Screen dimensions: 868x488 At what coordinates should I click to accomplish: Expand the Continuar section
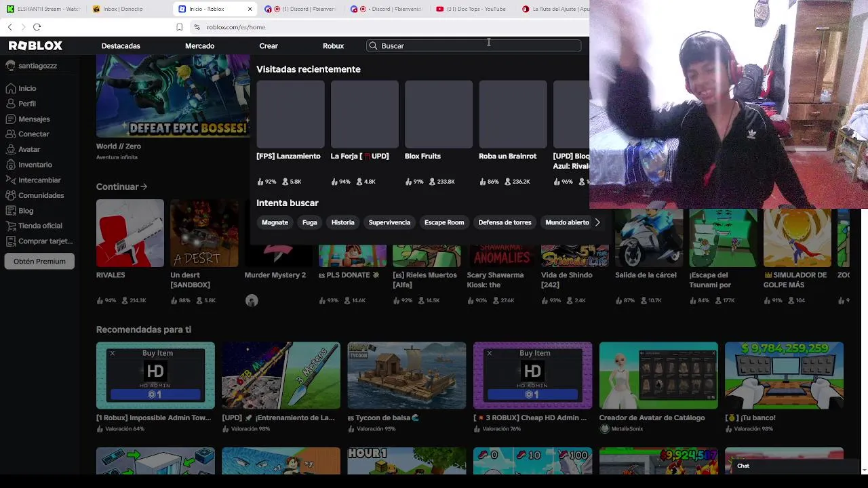(121, 186)
